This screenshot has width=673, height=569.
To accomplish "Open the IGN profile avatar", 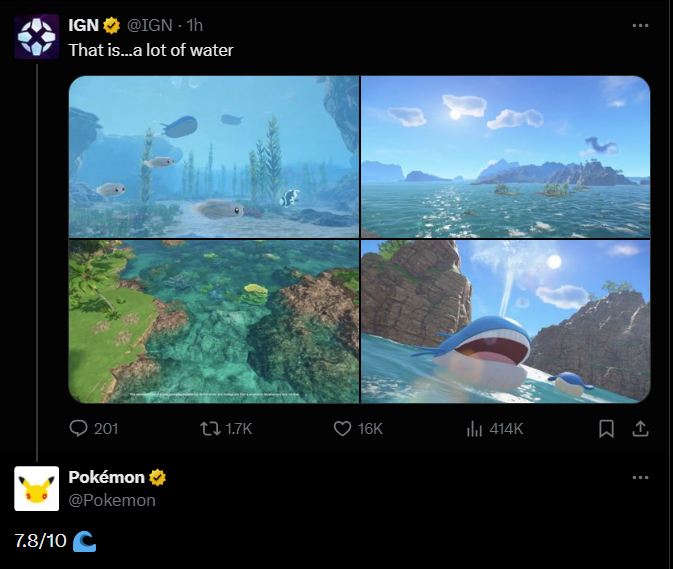I will (x=36, y=36).
